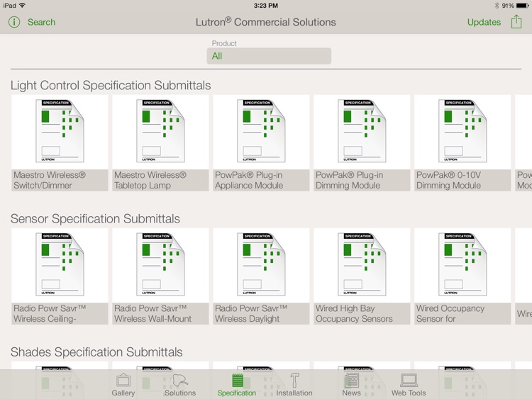Click the 3:23 PM clock
This screenshot has height=399, width=532.
pyautogui.click(x=266, y=6)
